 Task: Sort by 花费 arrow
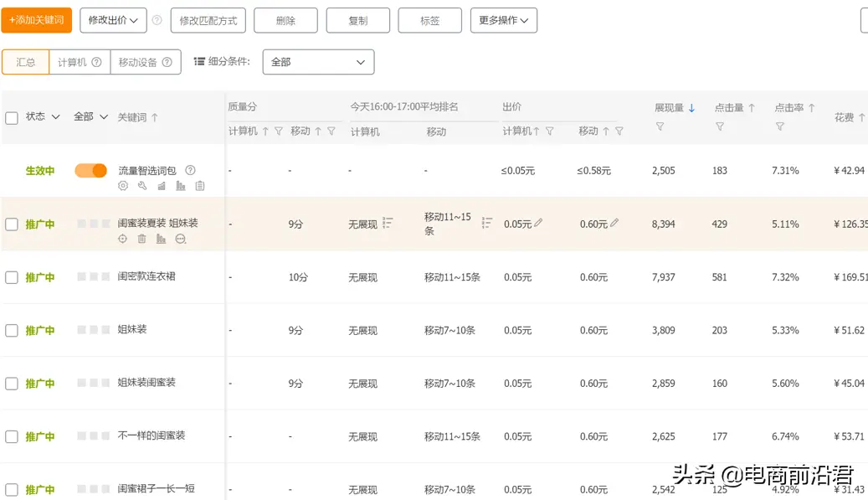point(861,117)
